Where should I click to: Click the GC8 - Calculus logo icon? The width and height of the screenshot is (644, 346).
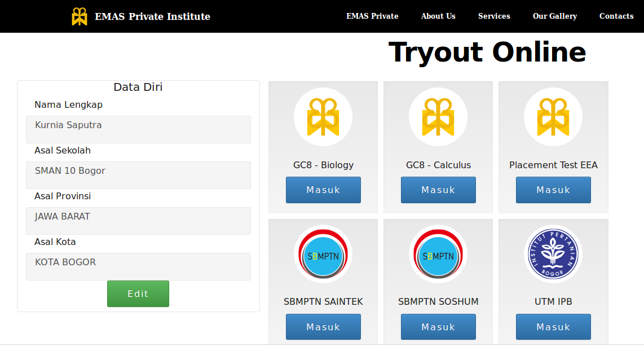438,117
